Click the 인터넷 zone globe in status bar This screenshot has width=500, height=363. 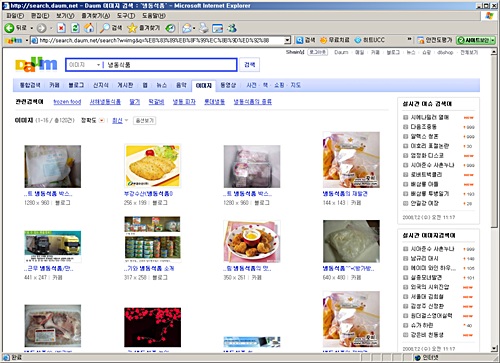click(x=417, y=358)
